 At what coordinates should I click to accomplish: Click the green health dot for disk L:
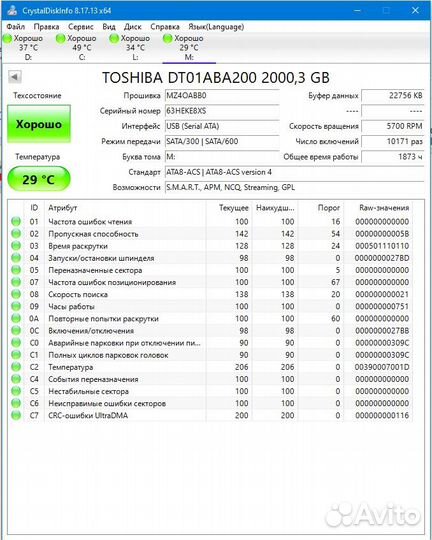click(114, 39)
